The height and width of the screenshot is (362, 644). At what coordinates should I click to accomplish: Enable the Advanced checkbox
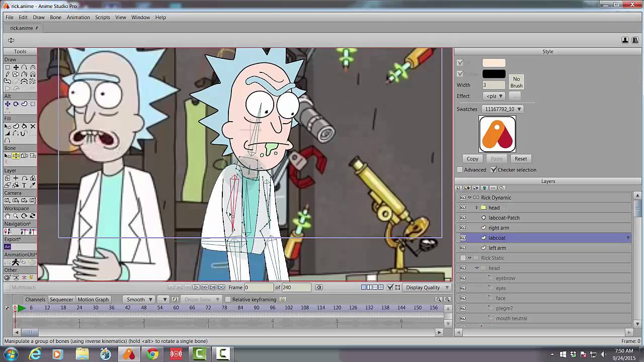pyautogui.click(x=460, y=170)
